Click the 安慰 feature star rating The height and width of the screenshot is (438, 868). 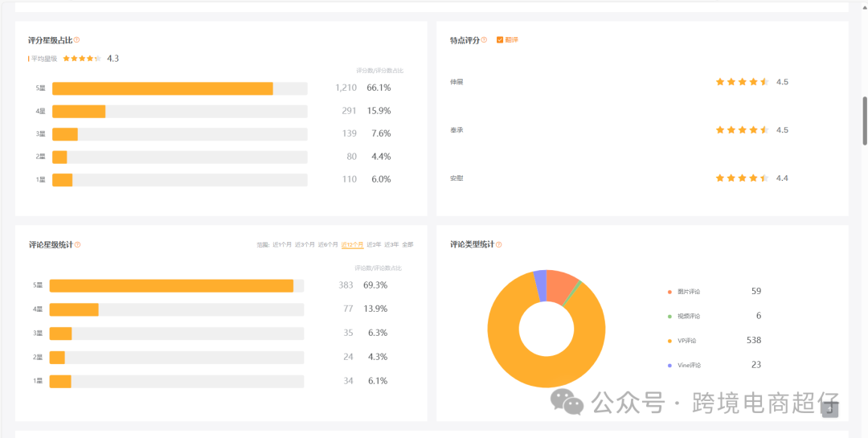742,178
